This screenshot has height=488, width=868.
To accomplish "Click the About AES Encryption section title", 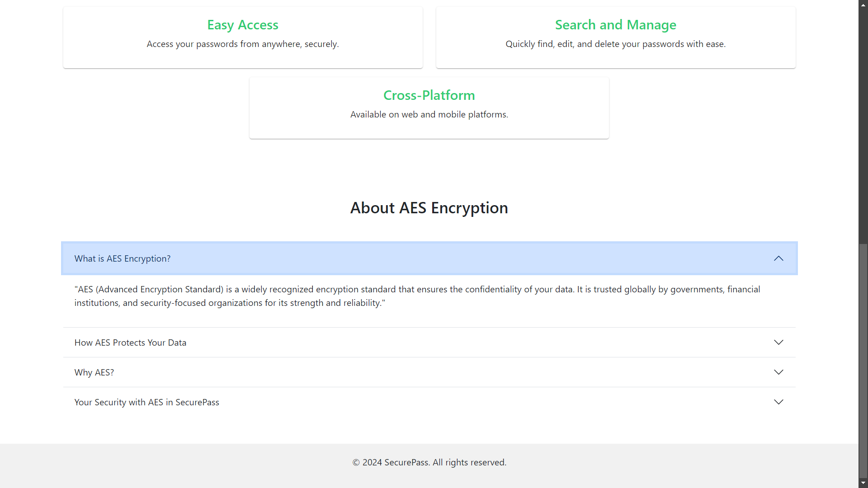I will point(429,207).
